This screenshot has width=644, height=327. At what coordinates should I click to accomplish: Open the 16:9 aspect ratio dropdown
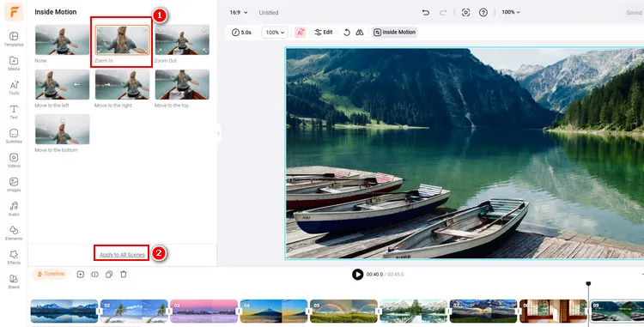[239, 12]
